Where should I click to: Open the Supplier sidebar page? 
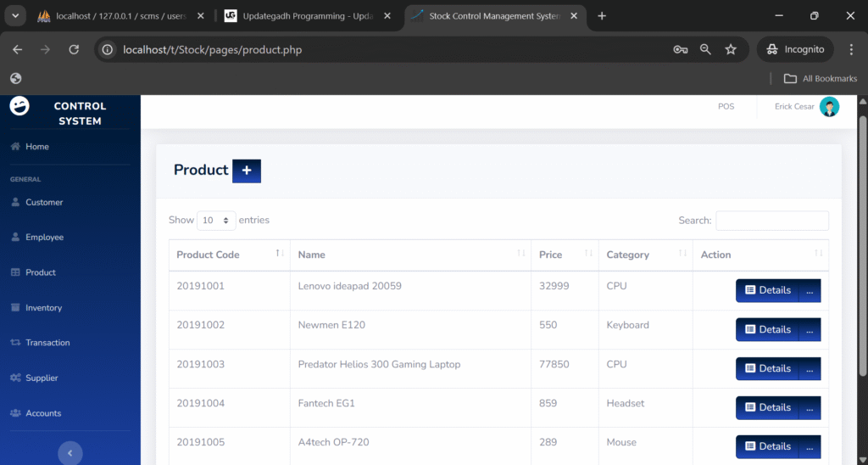point(42,378)
